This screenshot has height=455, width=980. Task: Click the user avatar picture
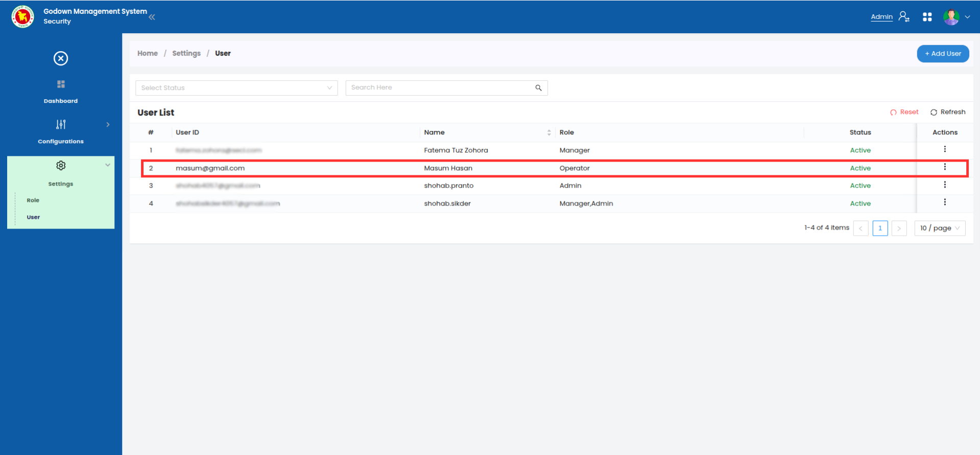pyautogui.click(x=951, y=17)
